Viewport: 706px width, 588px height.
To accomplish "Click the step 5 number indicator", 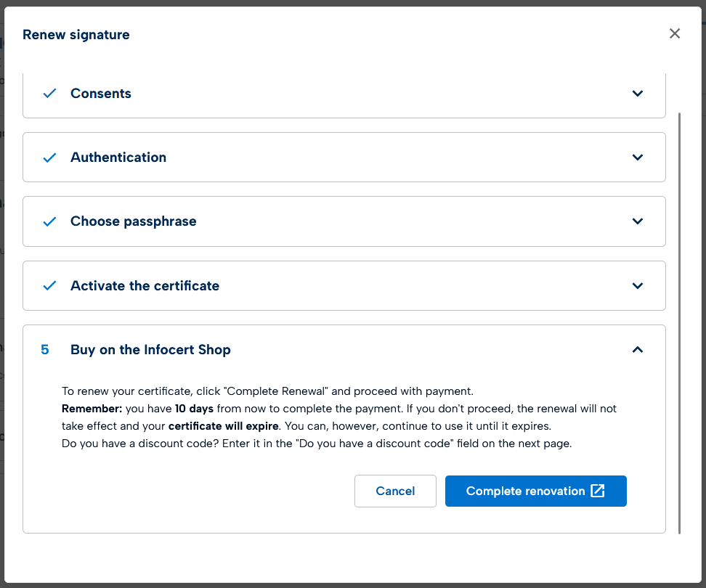I will (x=45, y=350).
